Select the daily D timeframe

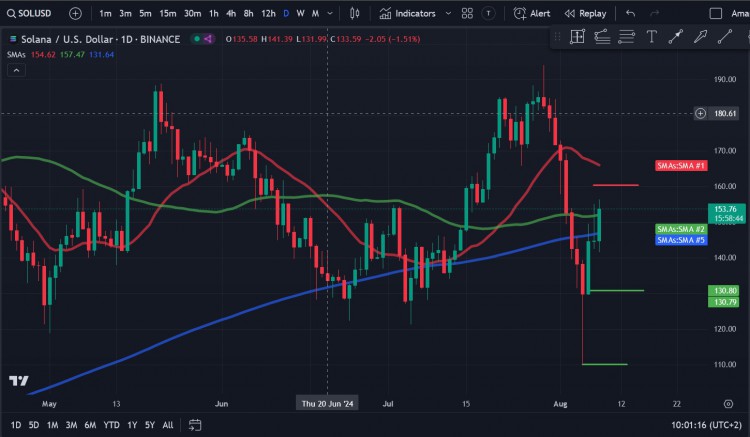coord(286,13)
